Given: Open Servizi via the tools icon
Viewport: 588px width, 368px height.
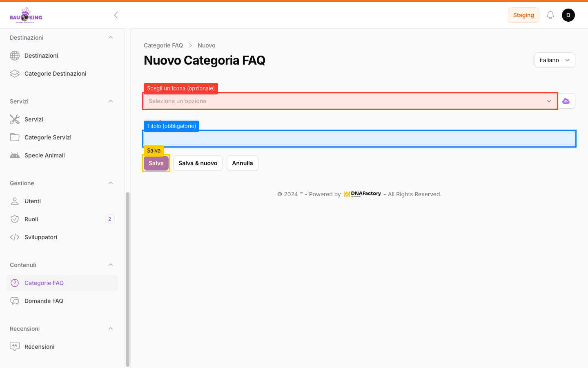Looking at the screenshot, I should [x=15, y=119].
